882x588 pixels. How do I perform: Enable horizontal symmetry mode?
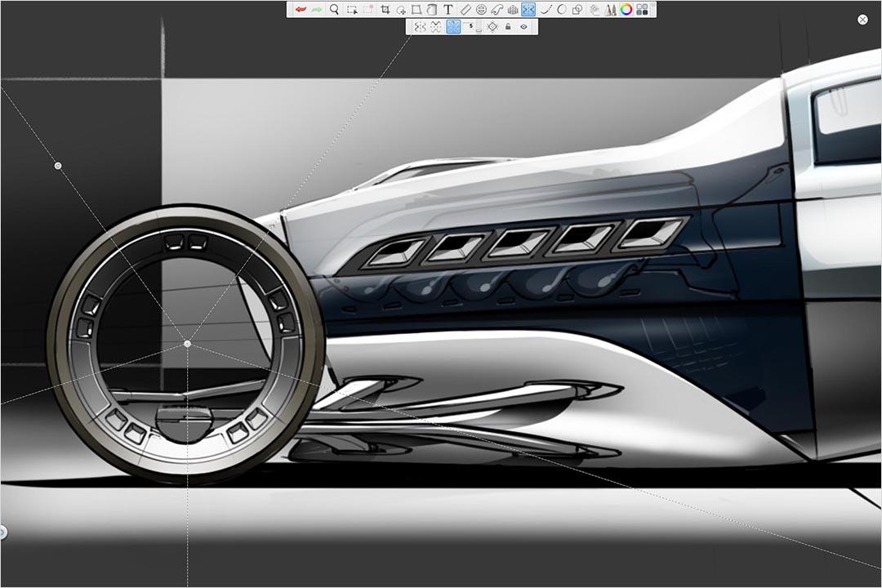coord(435,25)
